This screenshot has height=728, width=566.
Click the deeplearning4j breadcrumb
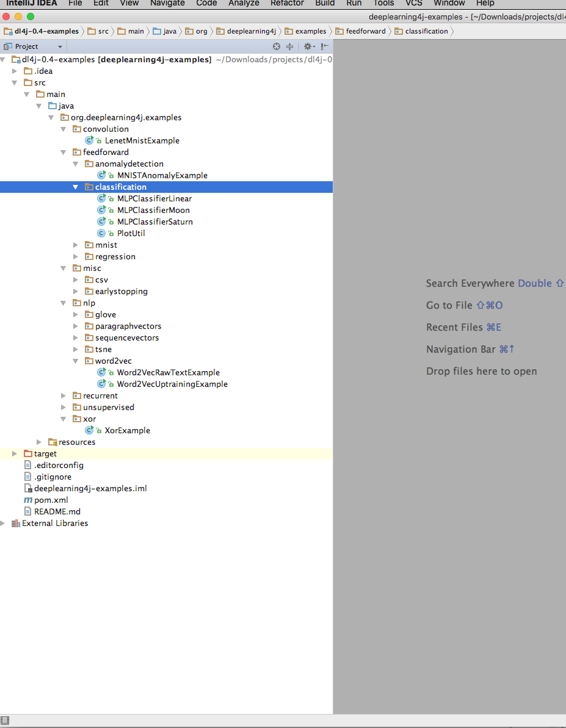tap(251, 31)
